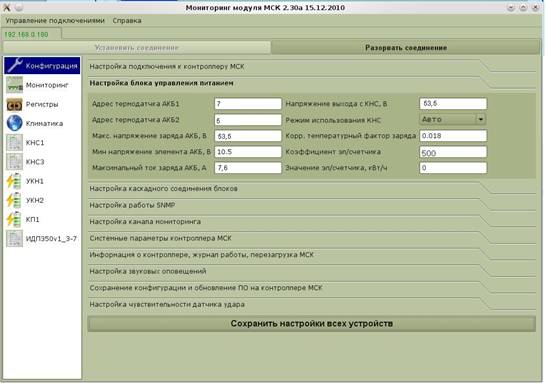Select the КНС3 device icon

pos(15,162)
